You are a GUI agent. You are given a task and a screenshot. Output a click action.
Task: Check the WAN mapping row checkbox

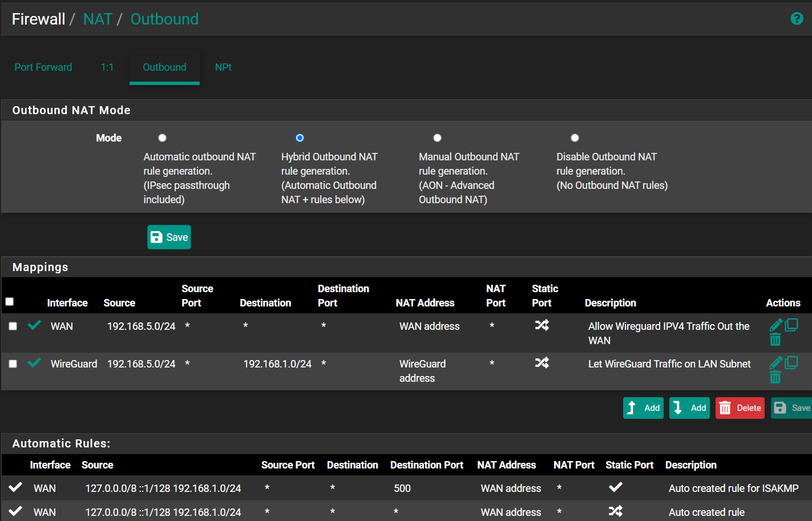(13, 326)
